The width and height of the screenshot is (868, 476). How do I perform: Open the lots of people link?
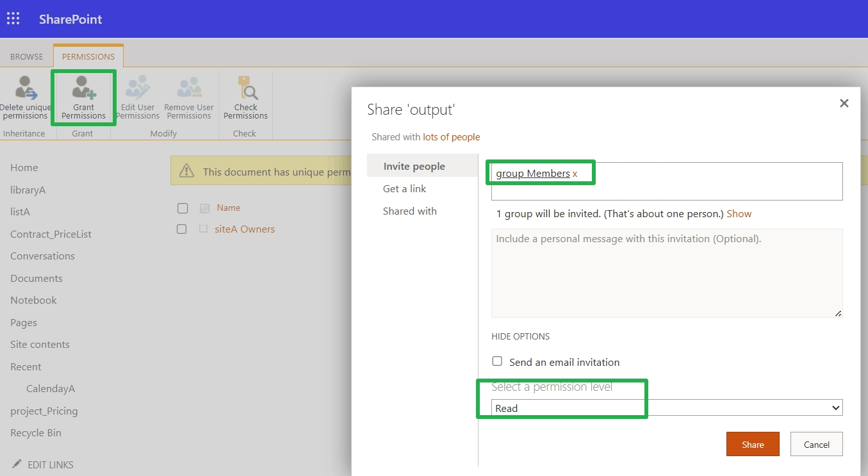pyautogui.click(x=450, y=137)
